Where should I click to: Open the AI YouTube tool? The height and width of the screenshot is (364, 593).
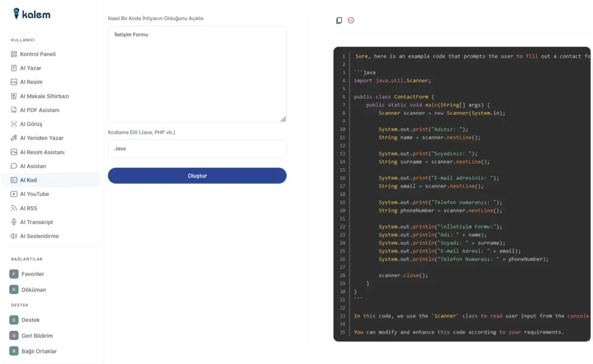click(37, 194)
